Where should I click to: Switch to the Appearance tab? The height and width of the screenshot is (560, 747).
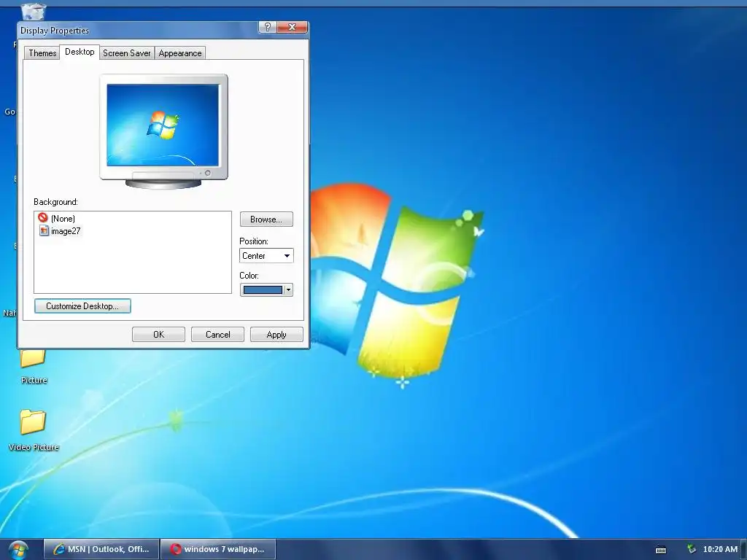pyautogui.click(x=180, y=52)
